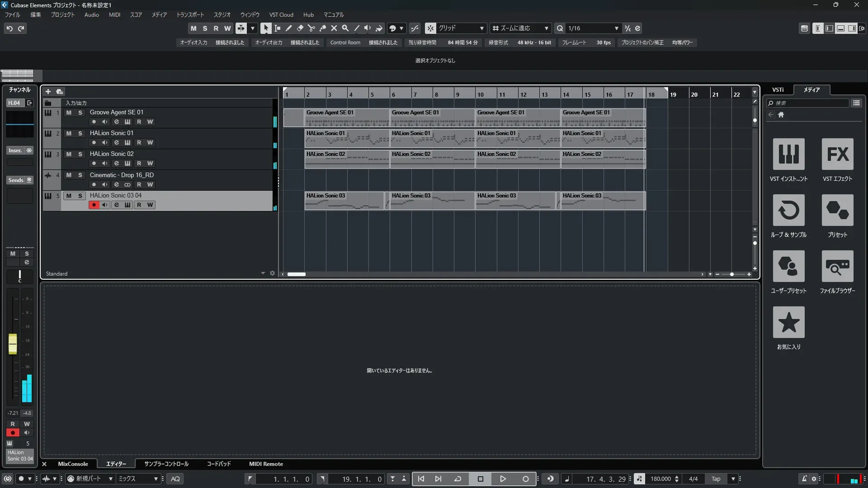The width and height of the screenshot is (868, 488).
Task: Open Loops & Samples media tile
Action: click(x=788, y=211)
